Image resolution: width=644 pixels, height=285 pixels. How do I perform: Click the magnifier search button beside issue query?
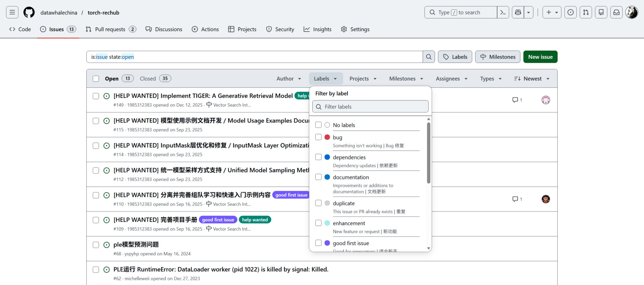pos(429,57)
